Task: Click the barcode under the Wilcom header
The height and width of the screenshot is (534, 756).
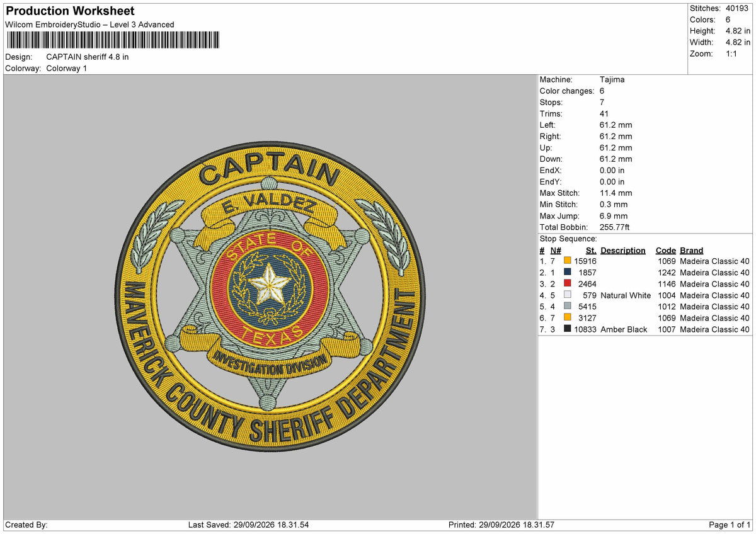Action: 113,40
